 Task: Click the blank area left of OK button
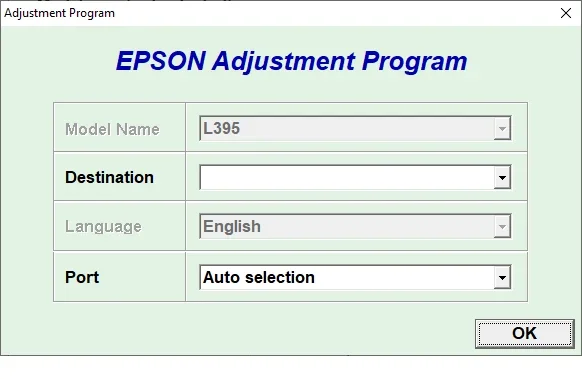click(260, 332)
